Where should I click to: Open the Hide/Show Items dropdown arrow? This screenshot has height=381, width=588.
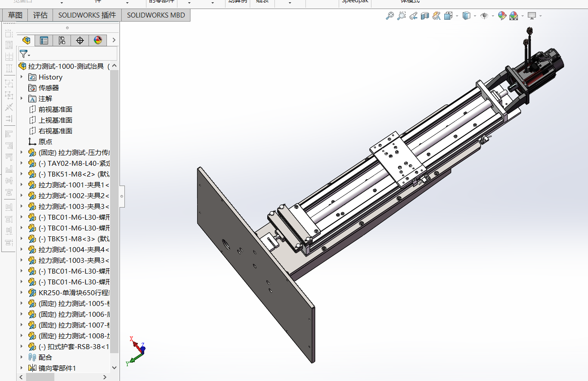click(493, 16)
